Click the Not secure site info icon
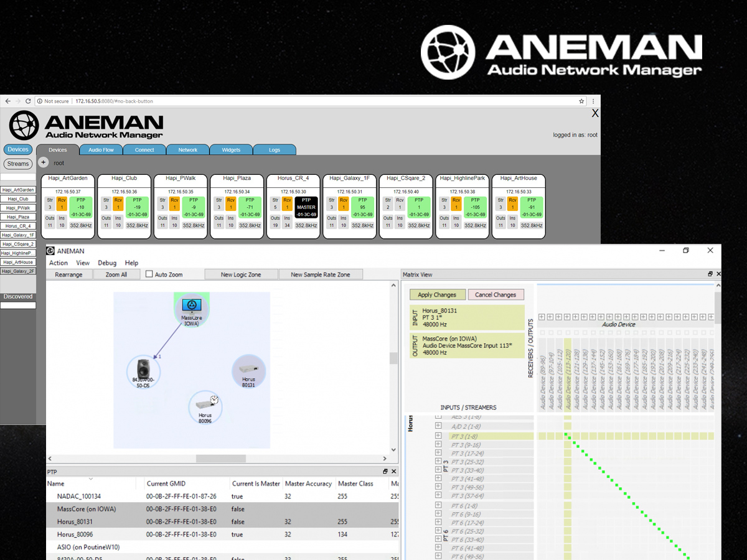The width and height of the screenshot is (747, 560). pyautogui.click(x=39, y=101)
